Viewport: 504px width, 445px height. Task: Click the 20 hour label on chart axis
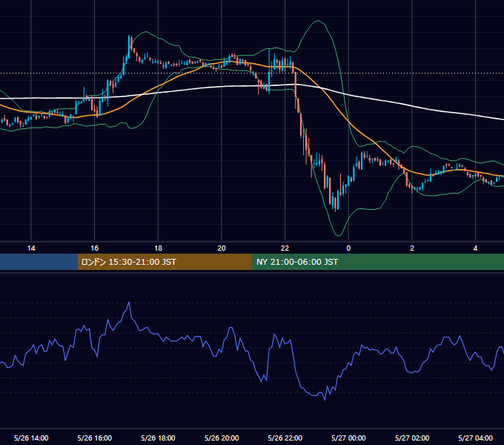click(x=222, y=248)
